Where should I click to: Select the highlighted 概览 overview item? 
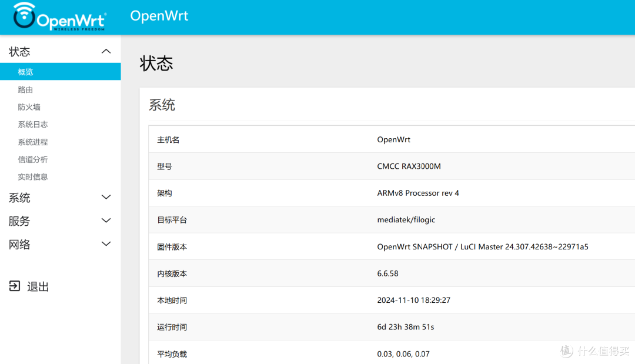tap(25, 72)
